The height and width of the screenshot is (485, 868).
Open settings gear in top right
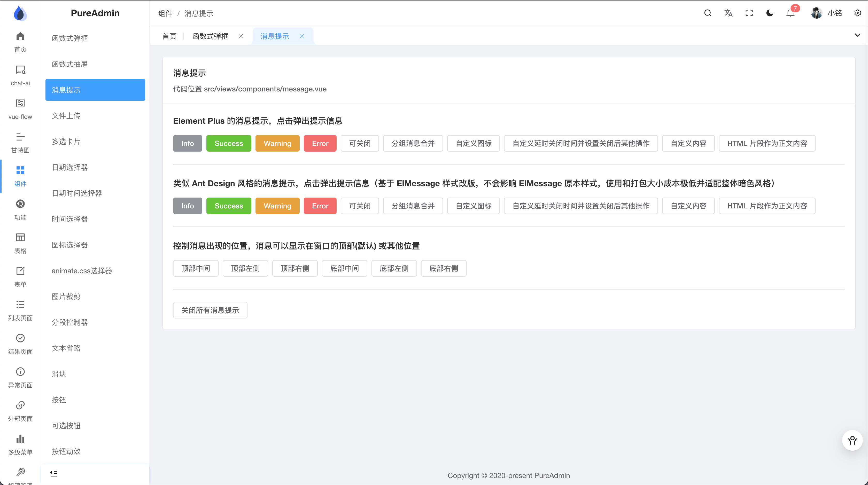858,13
